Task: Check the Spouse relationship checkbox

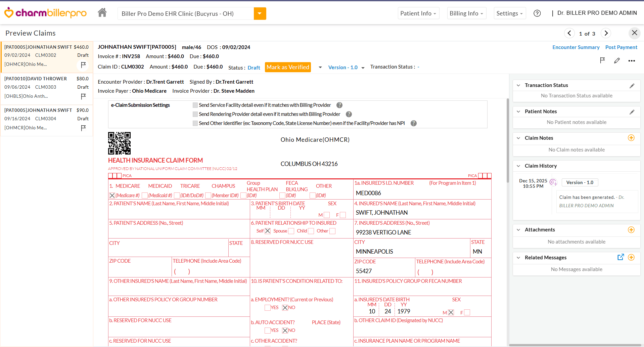Action: click(291, 231)
